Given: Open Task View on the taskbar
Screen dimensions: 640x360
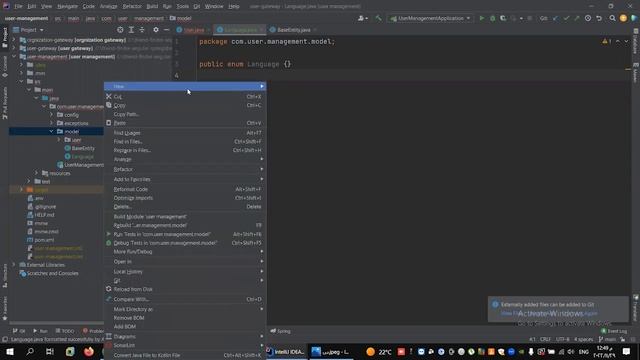Looking at the screenshot, I should coord(50,351).
